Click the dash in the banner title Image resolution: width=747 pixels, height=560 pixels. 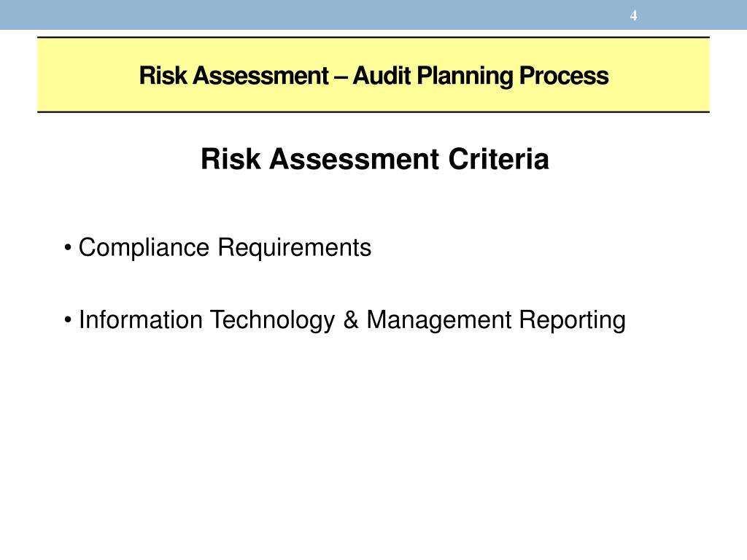coord(341,77)
